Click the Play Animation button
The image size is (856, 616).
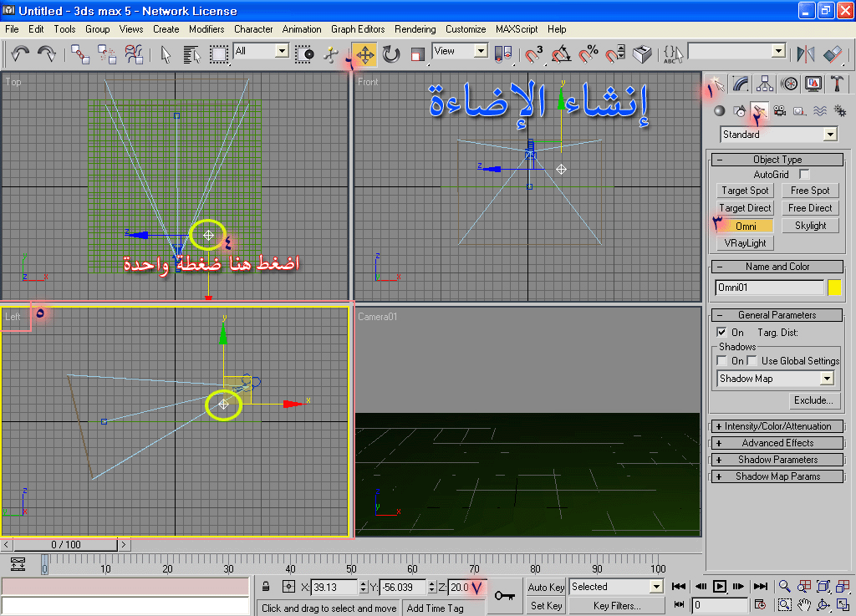tap(720, 587)
